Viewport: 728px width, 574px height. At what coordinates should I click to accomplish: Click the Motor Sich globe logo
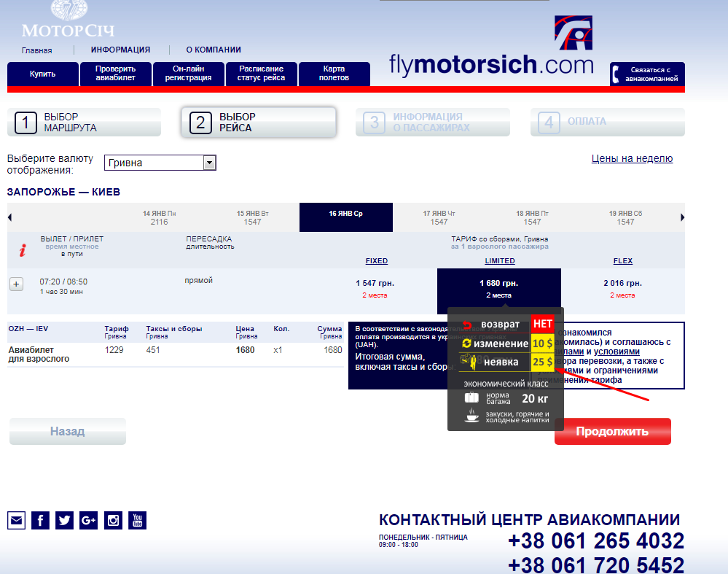(x=69, y=10)
